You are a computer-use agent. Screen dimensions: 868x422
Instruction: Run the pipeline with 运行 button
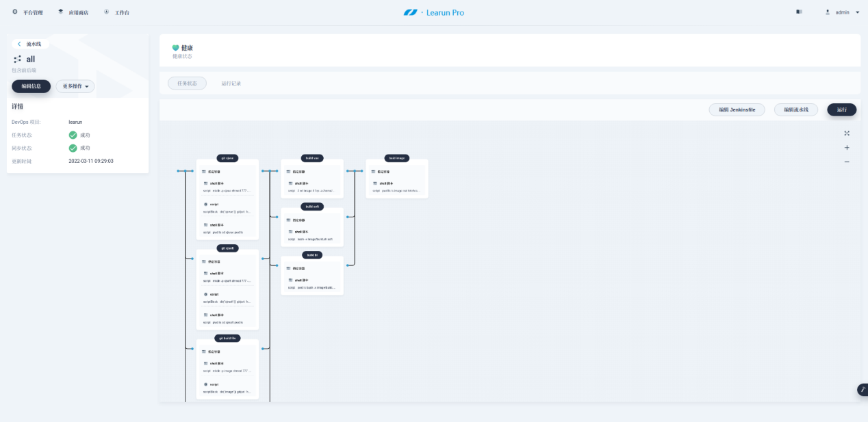coord(842,109)
